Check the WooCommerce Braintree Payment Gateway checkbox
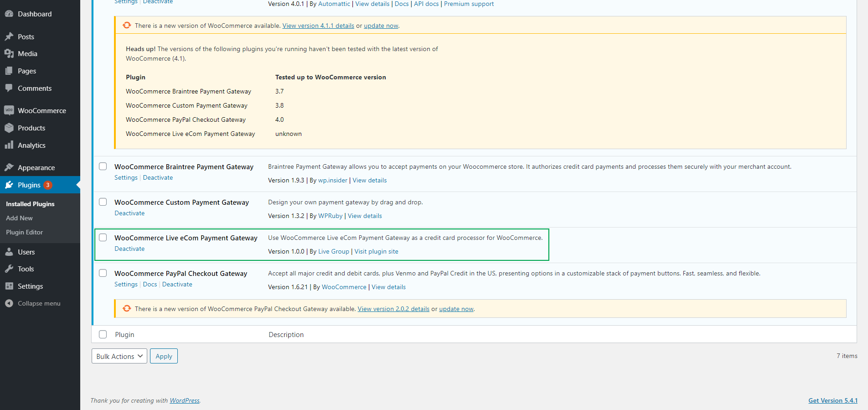 point(103,166)
